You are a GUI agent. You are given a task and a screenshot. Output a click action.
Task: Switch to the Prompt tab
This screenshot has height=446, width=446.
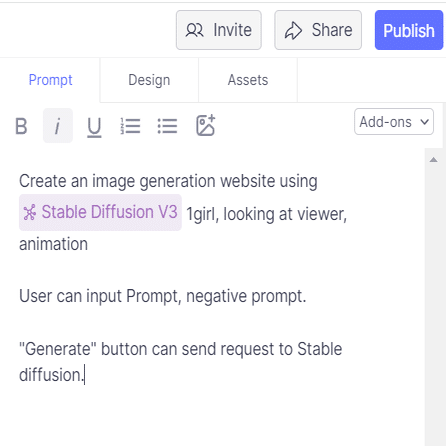50,80
